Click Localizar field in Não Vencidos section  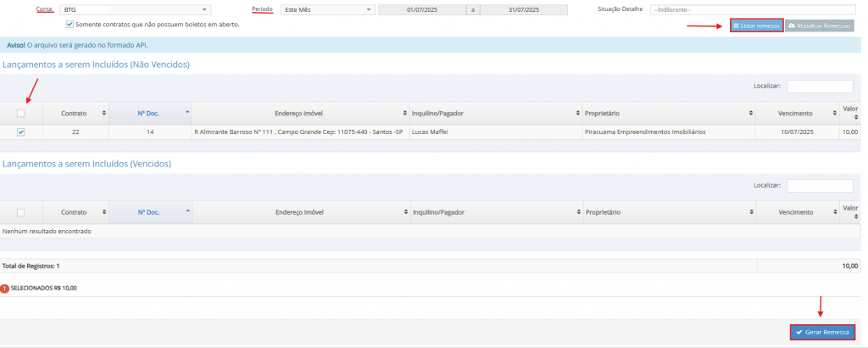(820, 86)
